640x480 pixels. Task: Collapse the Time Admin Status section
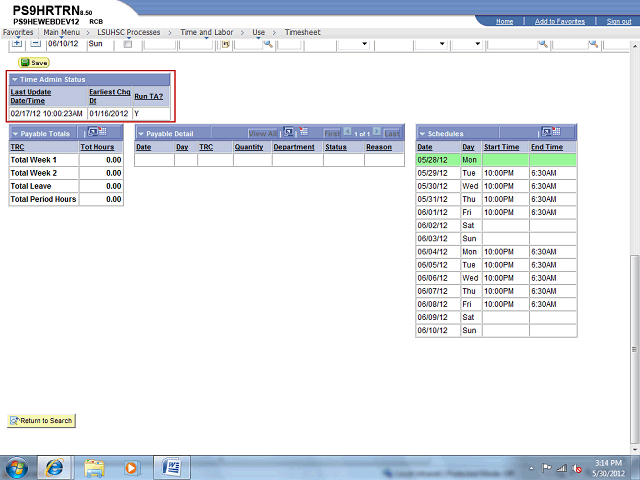15,79
